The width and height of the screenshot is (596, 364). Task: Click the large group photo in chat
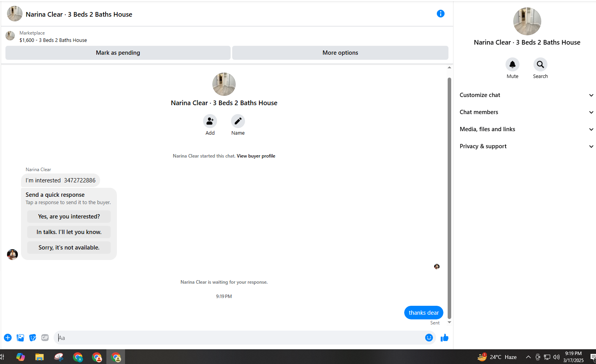point(224,84)
